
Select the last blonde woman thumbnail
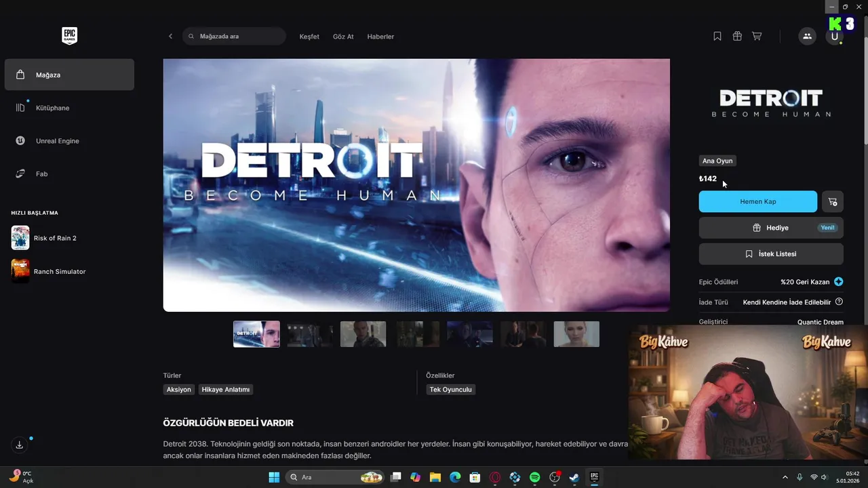pos(576,334)
